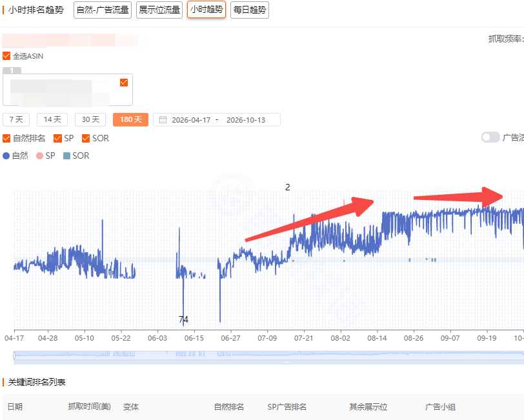The width and height of the screenshot is (524, 420).
Task: Click the 广告小组 column header
Action: tap(440, 406)
